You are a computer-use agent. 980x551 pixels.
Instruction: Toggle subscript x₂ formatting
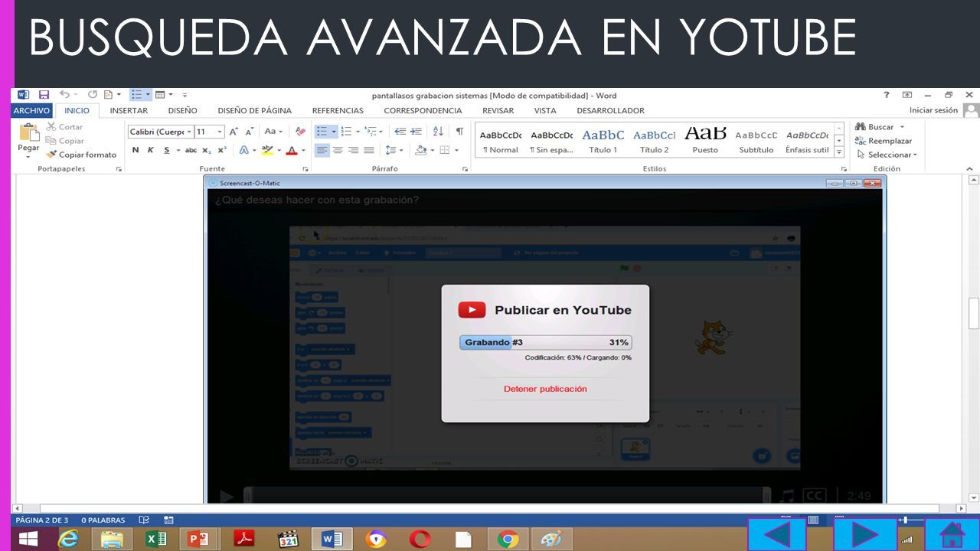[x=206, y=150]
